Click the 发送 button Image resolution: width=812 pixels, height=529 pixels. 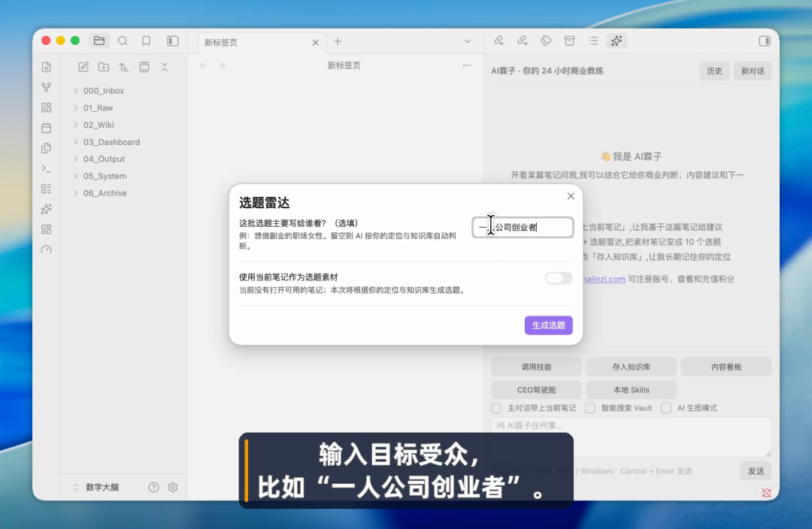tap(756, 471)
